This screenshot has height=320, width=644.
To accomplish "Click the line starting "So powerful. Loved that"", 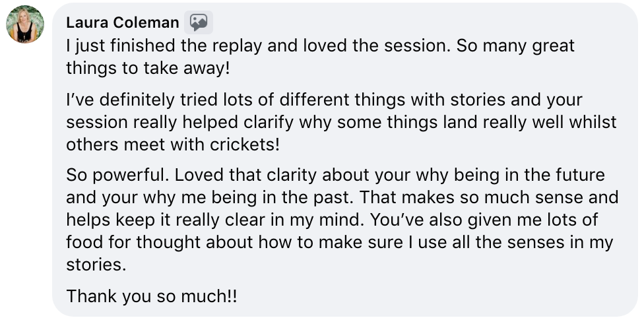I will 336,175.
